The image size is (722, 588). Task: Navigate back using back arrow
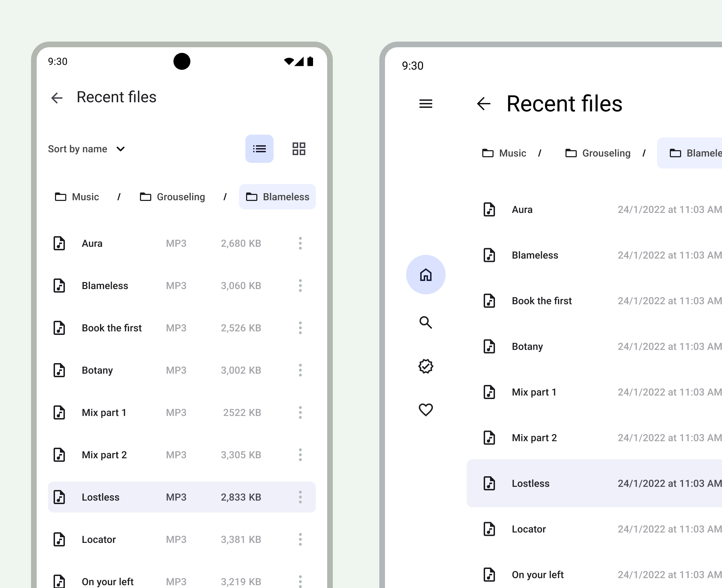57,97
